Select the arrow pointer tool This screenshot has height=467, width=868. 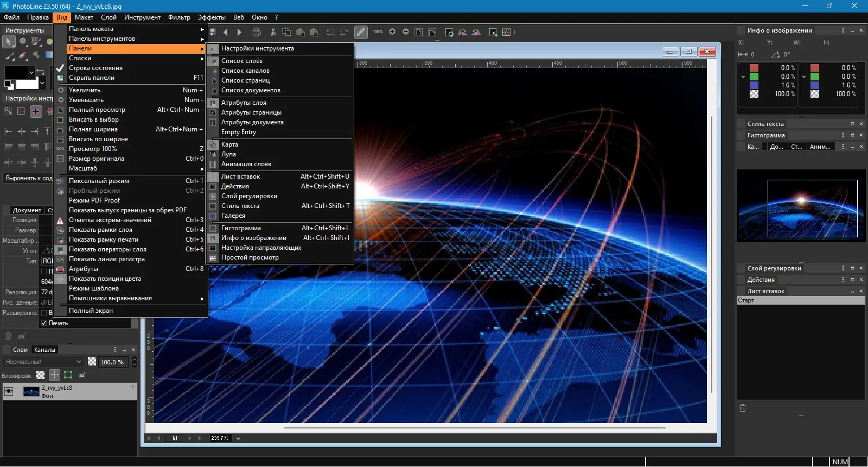[x=9, y=41]
